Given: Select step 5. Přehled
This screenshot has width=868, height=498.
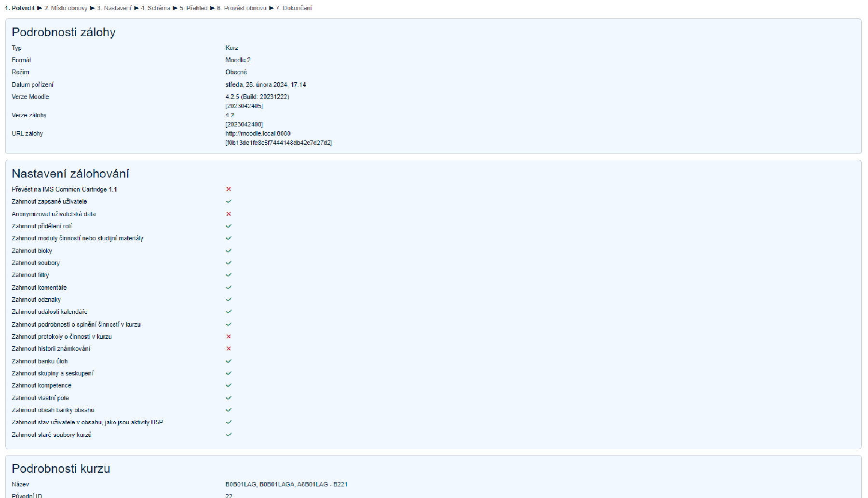Looking at the screenshot, I should tap(194, 8).
